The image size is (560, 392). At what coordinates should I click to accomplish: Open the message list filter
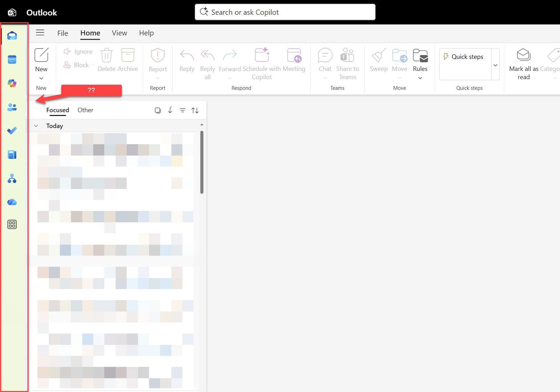182,110
